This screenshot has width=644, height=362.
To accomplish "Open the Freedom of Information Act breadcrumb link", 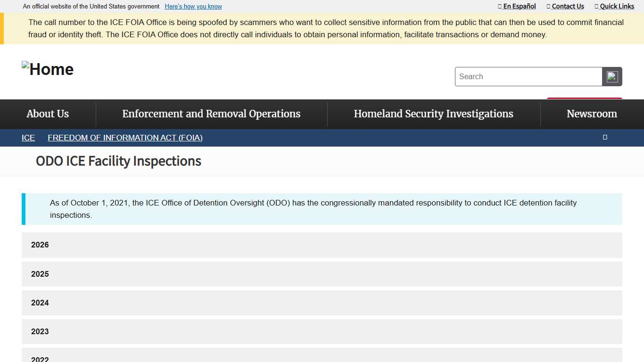I will [x=125, y=138].
